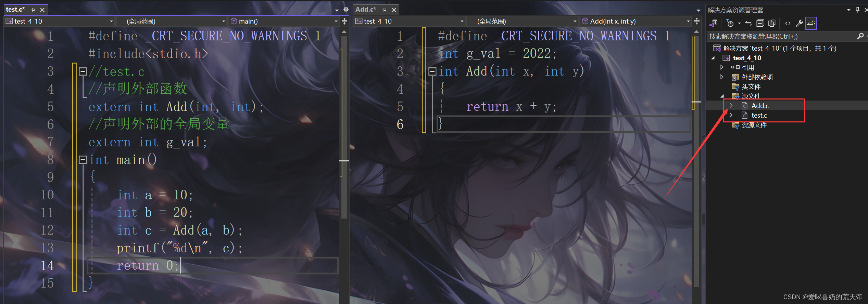Image resolution: width=868 pixels, height=304 pixels.
Task: Toggle the Preview Selected Items button
Action: [811, 23]
